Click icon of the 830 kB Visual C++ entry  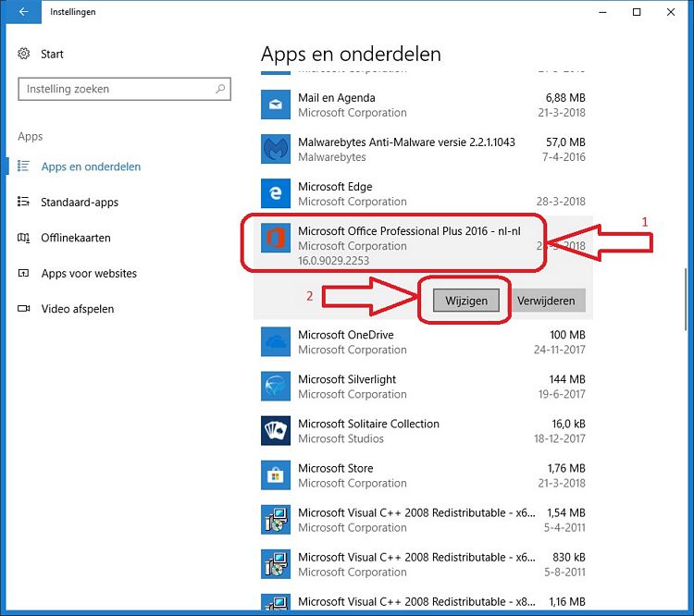coord(276,564)
